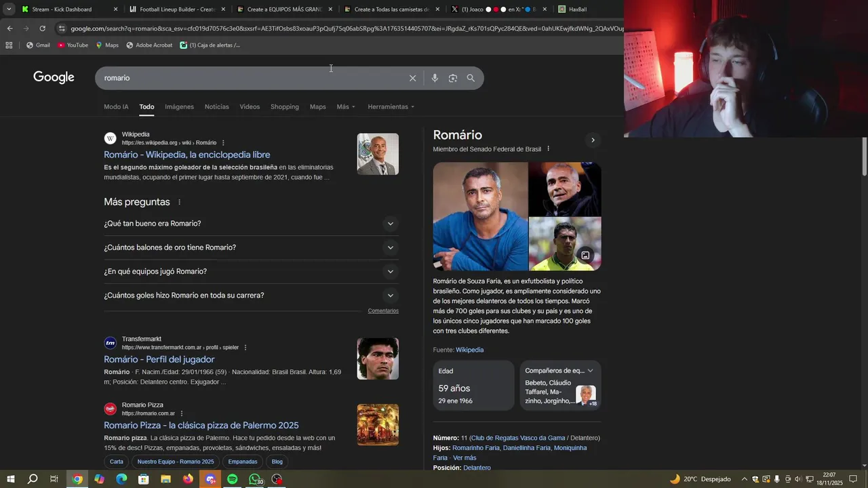Click the Carta sitelink chip

click(117, 462)
